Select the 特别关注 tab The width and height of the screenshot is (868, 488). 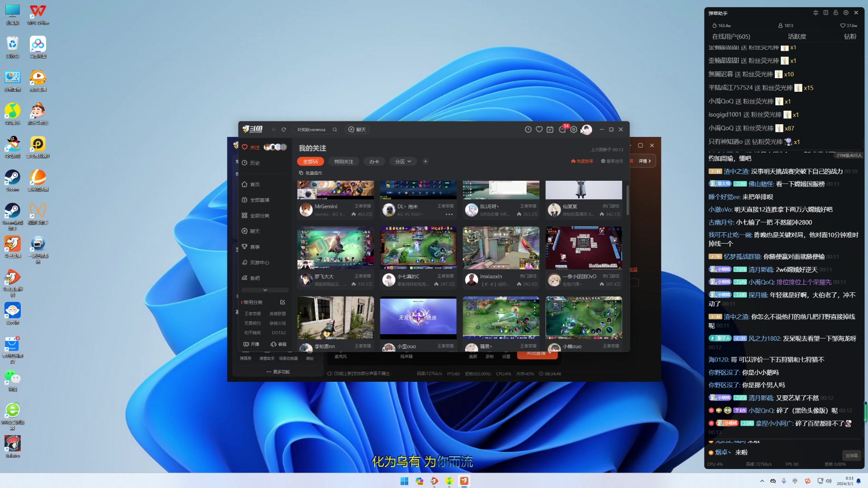[x=344, y=161]
